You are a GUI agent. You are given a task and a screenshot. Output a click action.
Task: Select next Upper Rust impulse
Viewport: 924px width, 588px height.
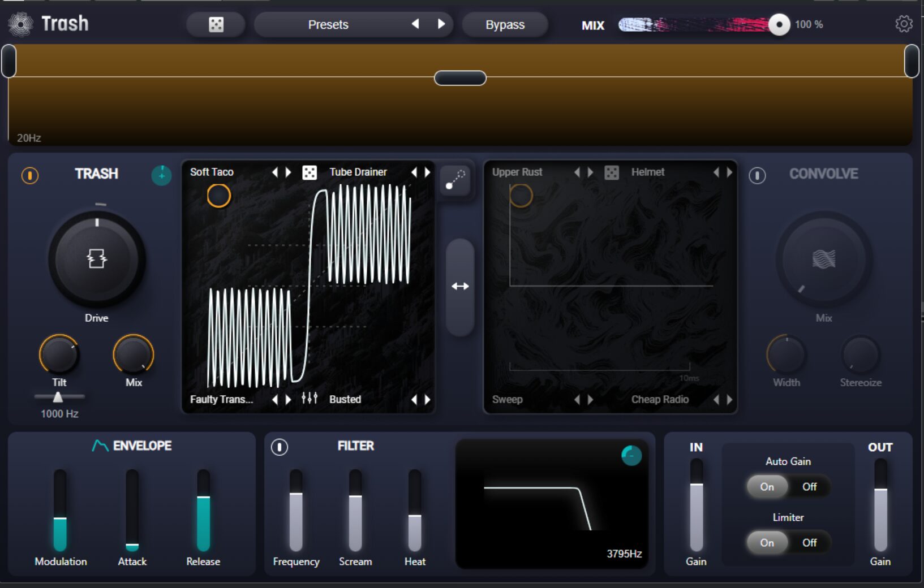pyautogui.click(x=591, y=172)
